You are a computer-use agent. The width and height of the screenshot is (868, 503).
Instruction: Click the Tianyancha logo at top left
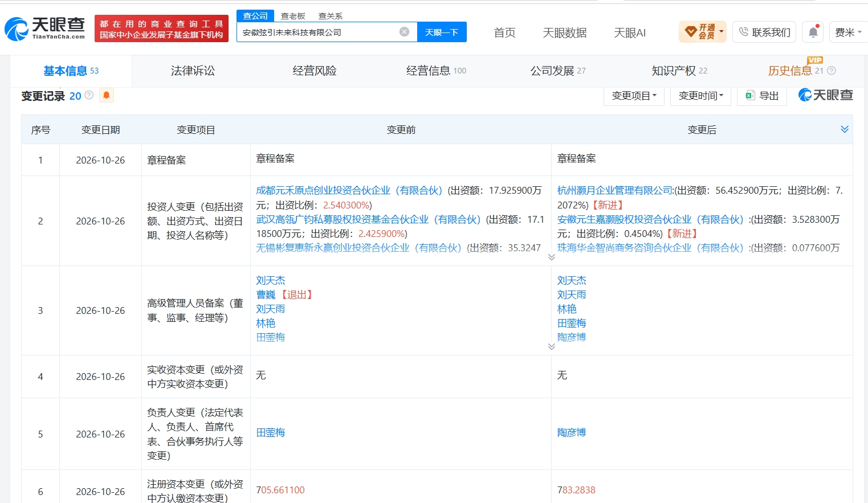click(x=44, y=28)
